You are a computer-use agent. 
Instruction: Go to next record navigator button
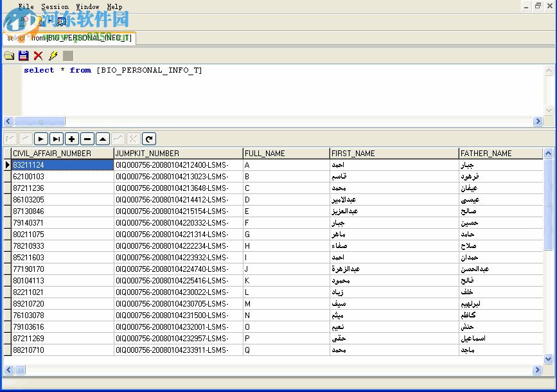[41, 139]
